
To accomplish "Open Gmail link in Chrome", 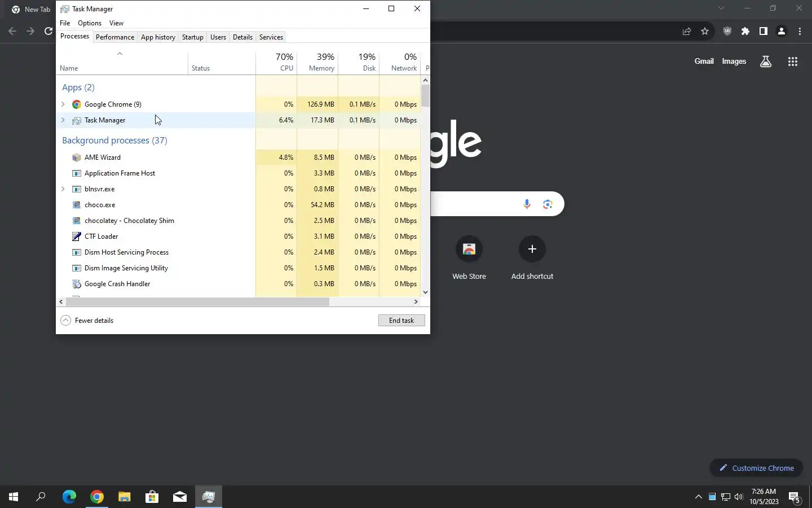I will (704, 62).
